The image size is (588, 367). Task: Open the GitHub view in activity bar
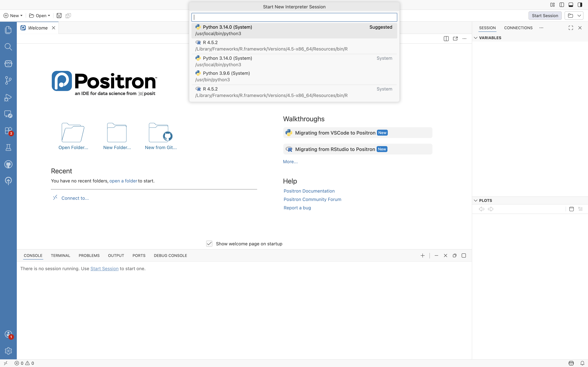tap(8, 164)
